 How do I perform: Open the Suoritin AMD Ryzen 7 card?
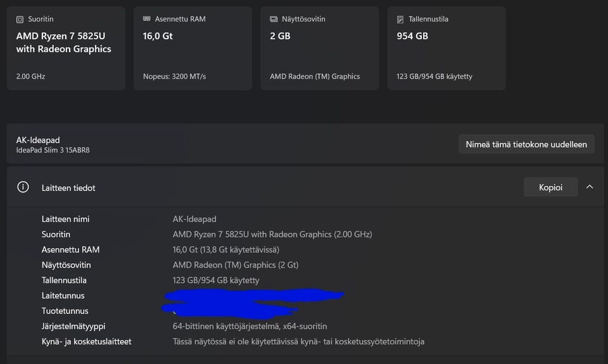pyautogui.click(x=66, y=48)
